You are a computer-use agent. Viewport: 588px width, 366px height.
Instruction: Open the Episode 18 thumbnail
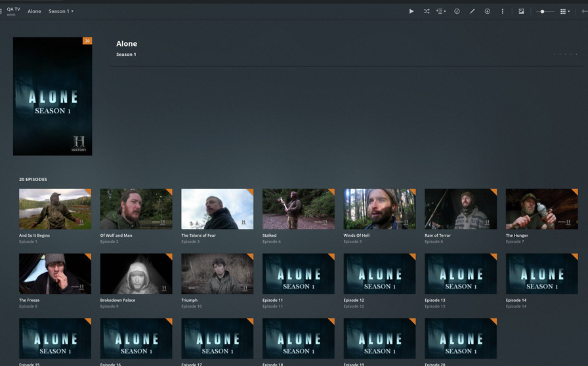(299, 338)
